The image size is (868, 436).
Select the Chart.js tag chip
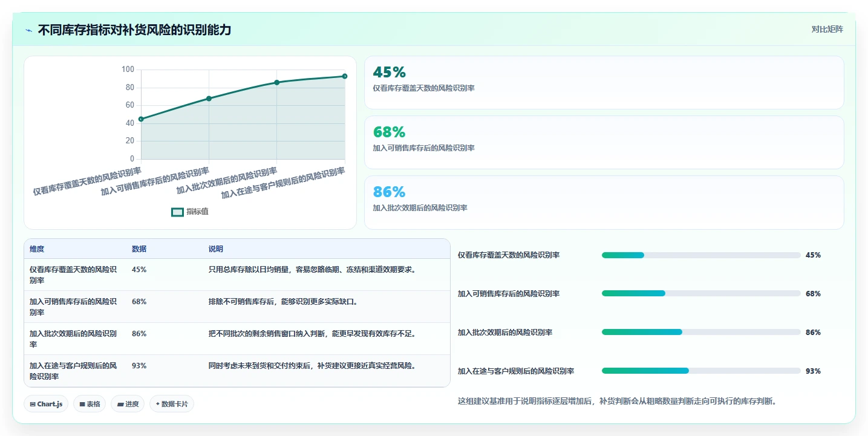(x=46, y=404)
